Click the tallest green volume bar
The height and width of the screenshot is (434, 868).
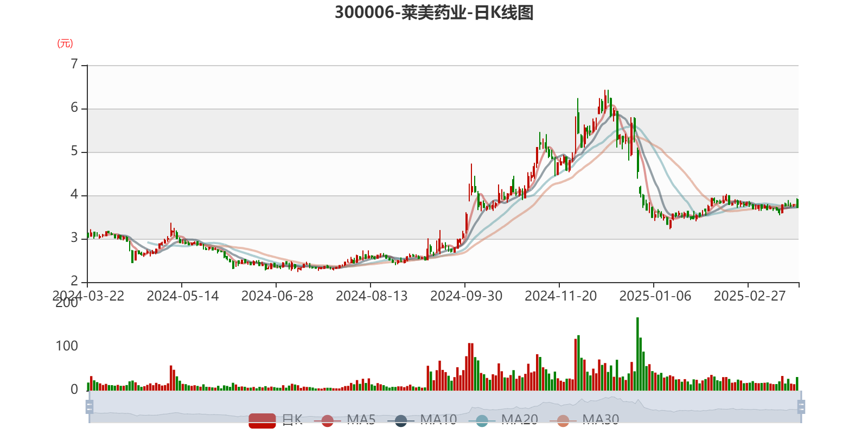[637, 354]
